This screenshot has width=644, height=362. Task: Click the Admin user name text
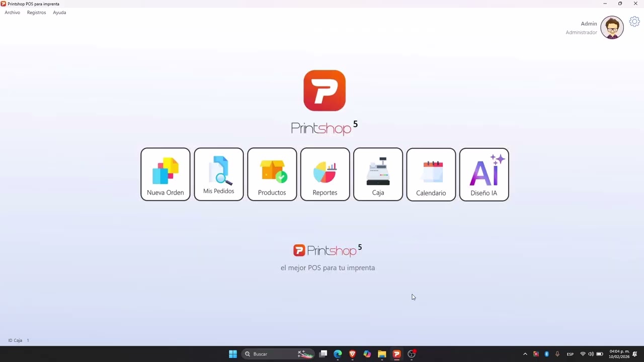pos(589,24)
